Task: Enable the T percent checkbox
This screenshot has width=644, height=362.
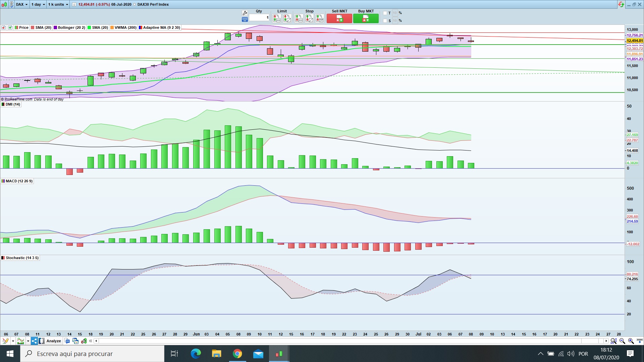Action: pyautogui.click(x=385, y=13)
